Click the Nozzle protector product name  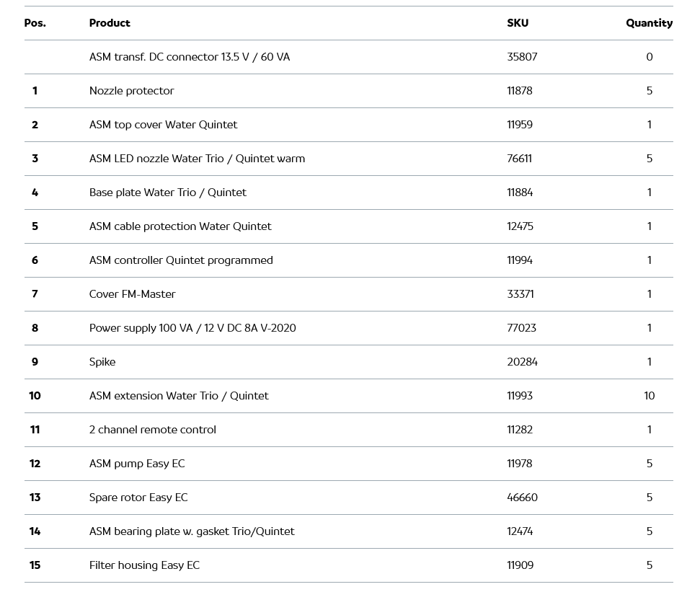131,91
